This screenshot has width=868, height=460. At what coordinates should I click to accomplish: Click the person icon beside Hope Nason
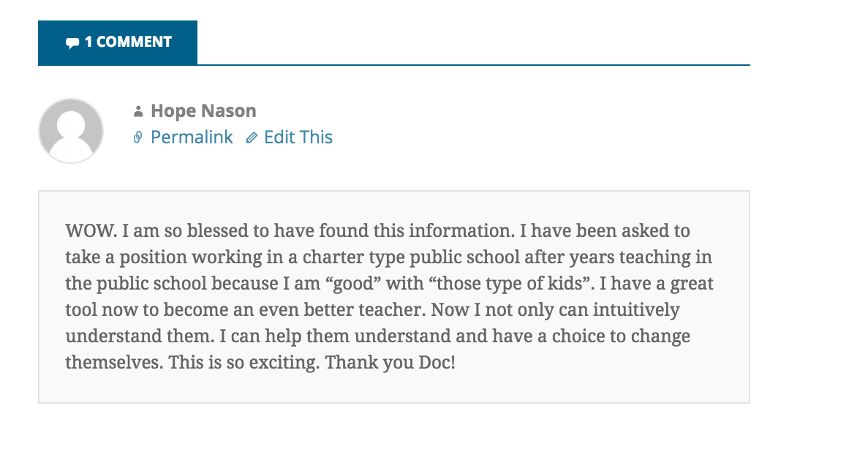[x=138, y=111]
